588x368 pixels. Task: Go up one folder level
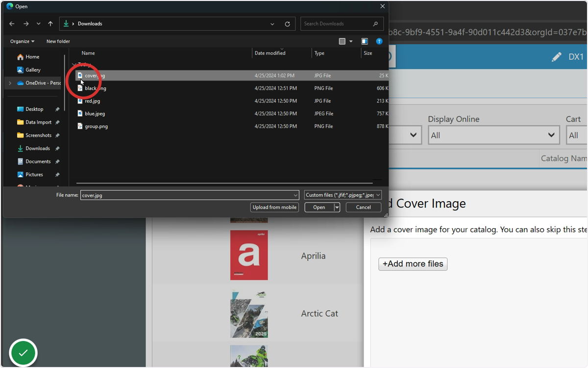(x=50, y=24)
